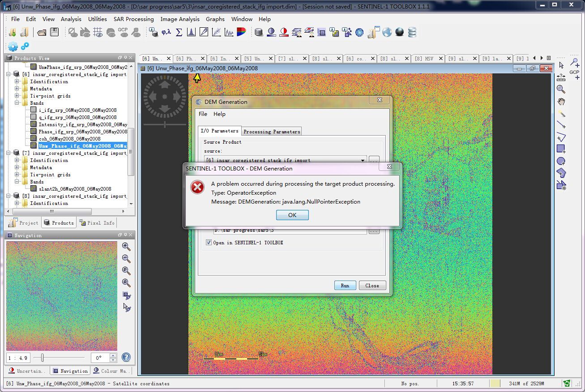Expand the Metadata node under product [7]
This screenshot has width=585, height=392.
click(x=17, y=167)
